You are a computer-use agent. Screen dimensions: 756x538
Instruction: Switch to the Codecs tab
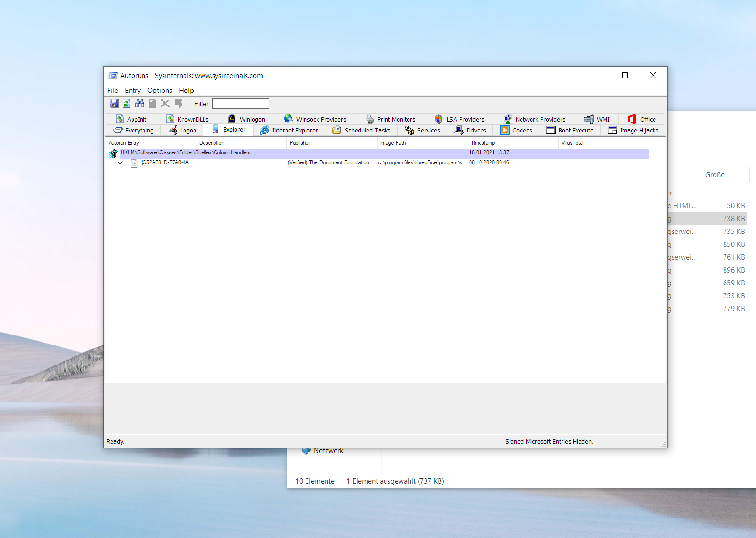coord(516,130)
